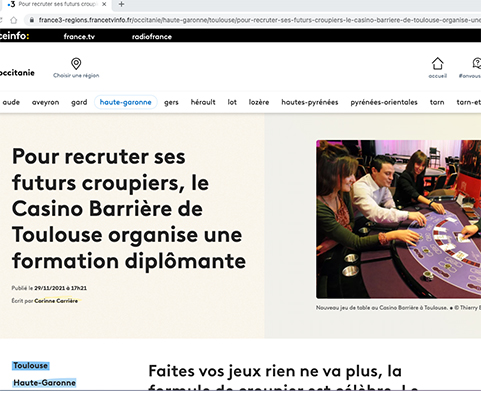Open pyrénées-orientales department link
Viewport: 481px width, 400px height.
(x=384, y=102)
